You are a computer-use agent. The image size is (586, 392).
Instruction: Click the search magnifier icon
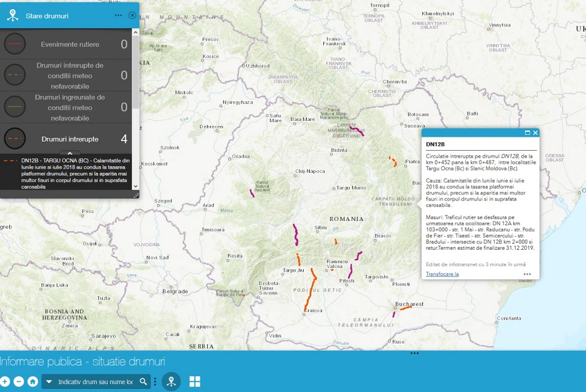pyautogui.click(x=143, y=382)
